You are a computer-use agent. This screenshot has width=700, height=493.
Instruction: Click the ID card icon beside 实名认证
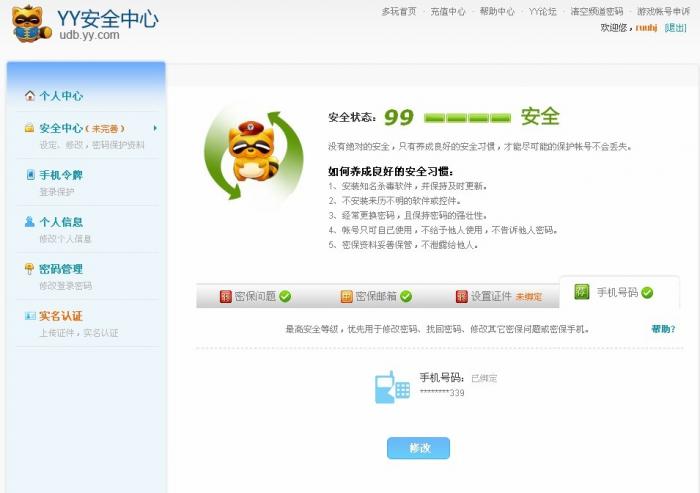30,316
